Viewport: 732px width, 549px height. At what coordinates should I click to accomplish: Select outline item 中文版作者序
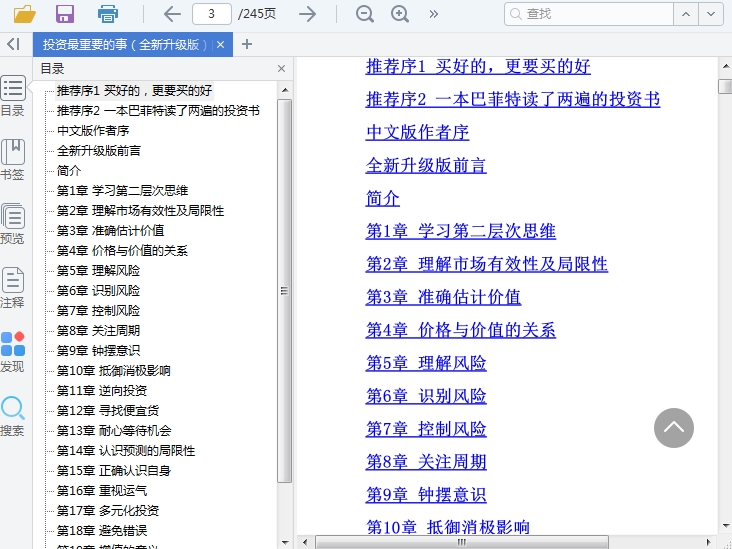[x=93, y=131]
